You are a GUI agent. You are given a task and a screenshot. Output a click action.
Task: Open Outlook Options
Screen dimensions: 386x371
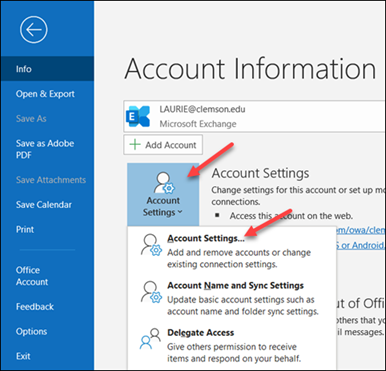click(31, 332)
